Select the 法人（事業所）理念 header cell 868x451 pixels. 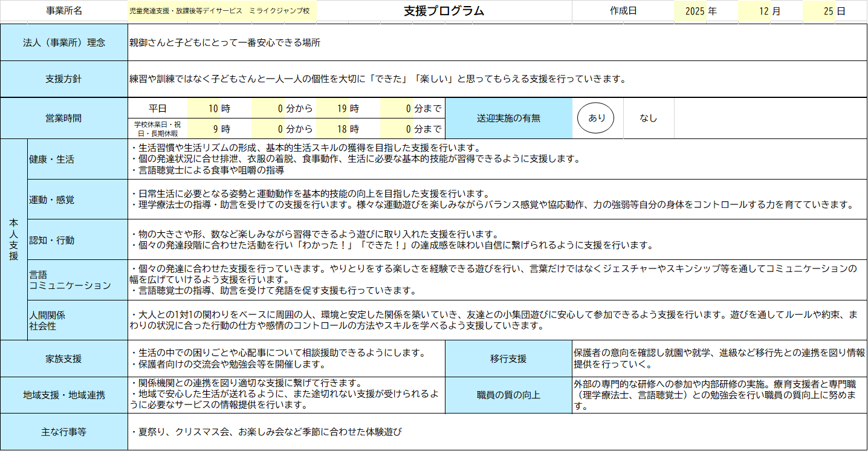[x=64, y=43]
